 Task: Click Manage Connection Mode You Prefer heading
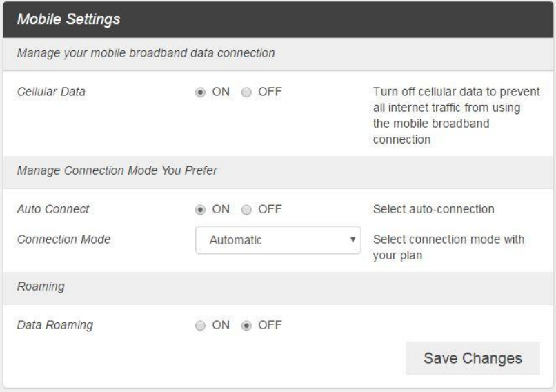click(117, 170)
